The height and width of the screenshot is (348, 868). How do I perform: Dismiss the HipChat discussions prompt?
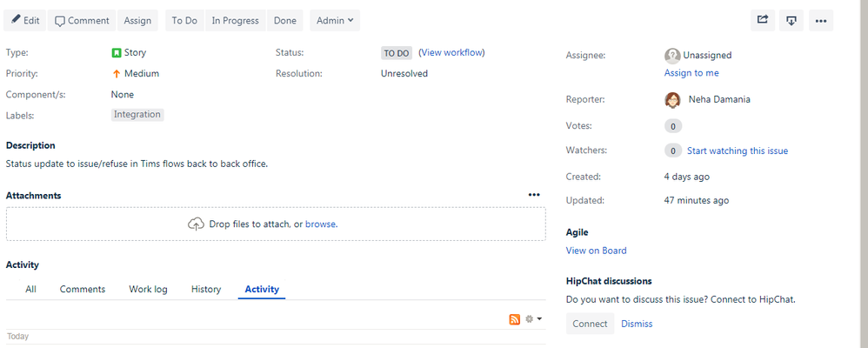(637, 324)
